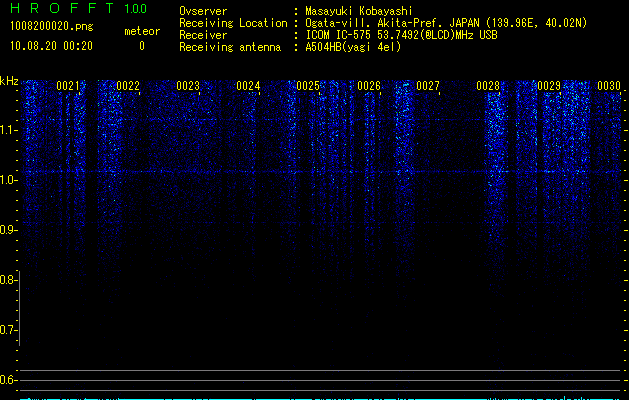Click the 0.7 frequency axis label
The image size is (629, 400).
coord(8,330)
